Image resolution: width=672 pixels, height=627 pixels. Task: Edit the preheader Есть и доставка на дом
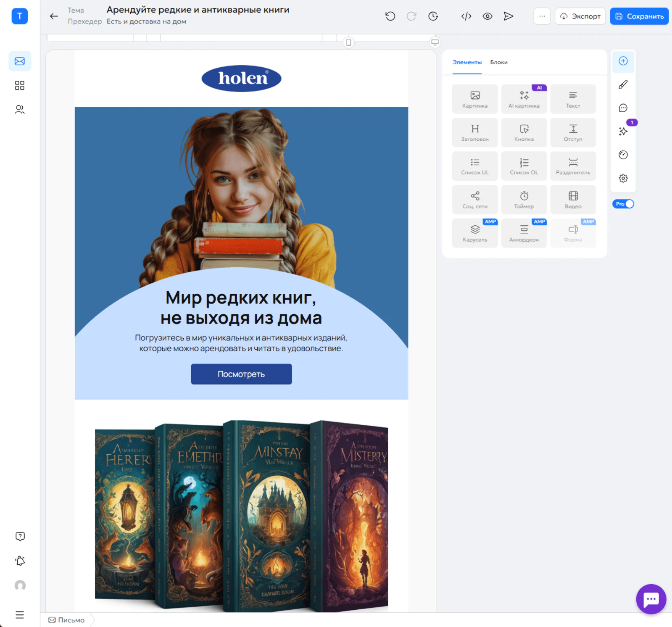tap(147, 21)
